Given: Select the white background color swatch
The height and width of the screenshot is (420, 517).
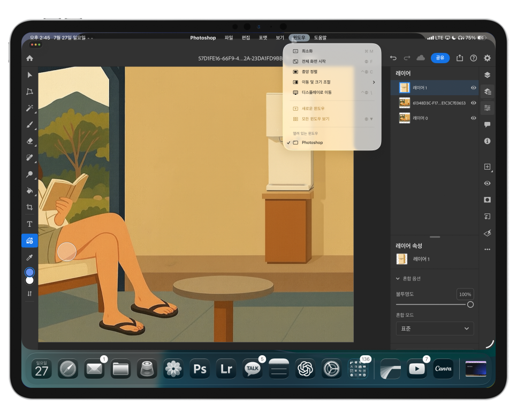Looking at the screenshot, I should (x=29, y=280).
